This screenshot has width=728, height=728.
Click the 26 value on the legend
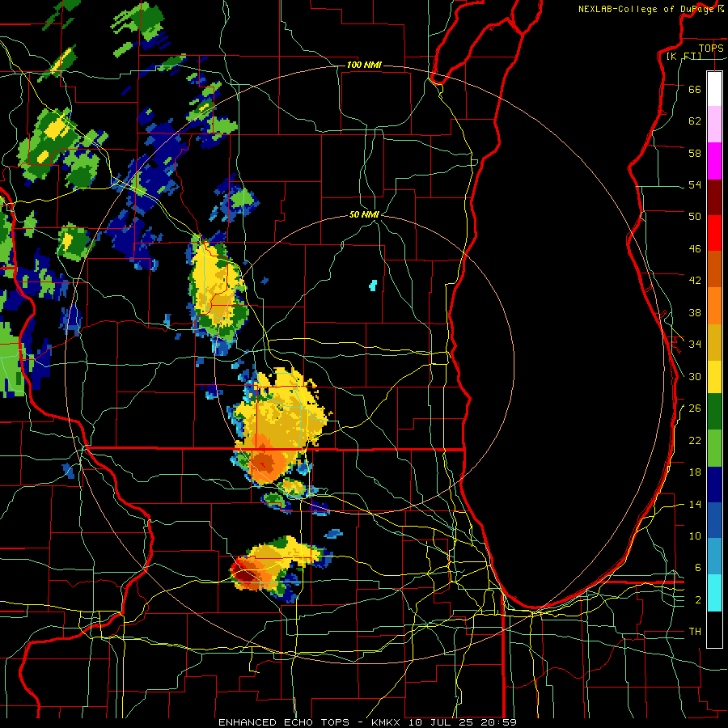(x=695, y=408)
